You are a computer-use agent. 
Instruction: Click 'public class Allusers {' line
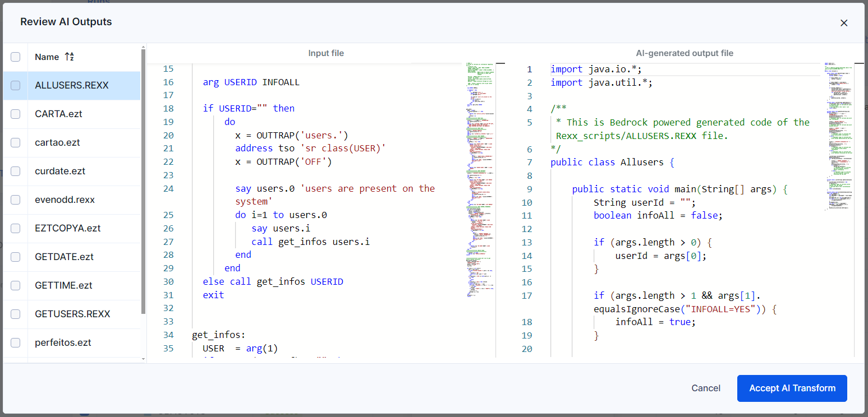(612, 163)
